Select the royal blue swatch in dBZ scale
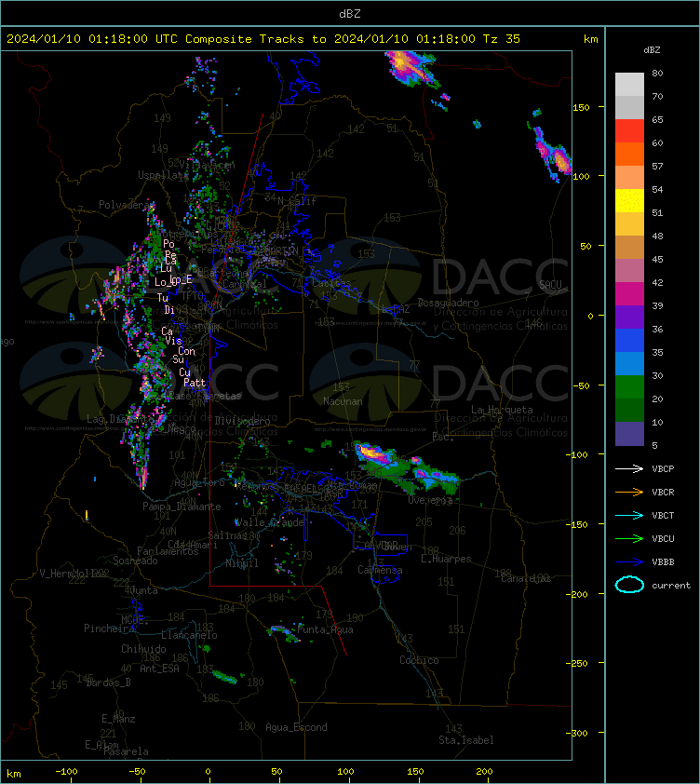Viewport: 700px width, 784px height. click(629, 341)
